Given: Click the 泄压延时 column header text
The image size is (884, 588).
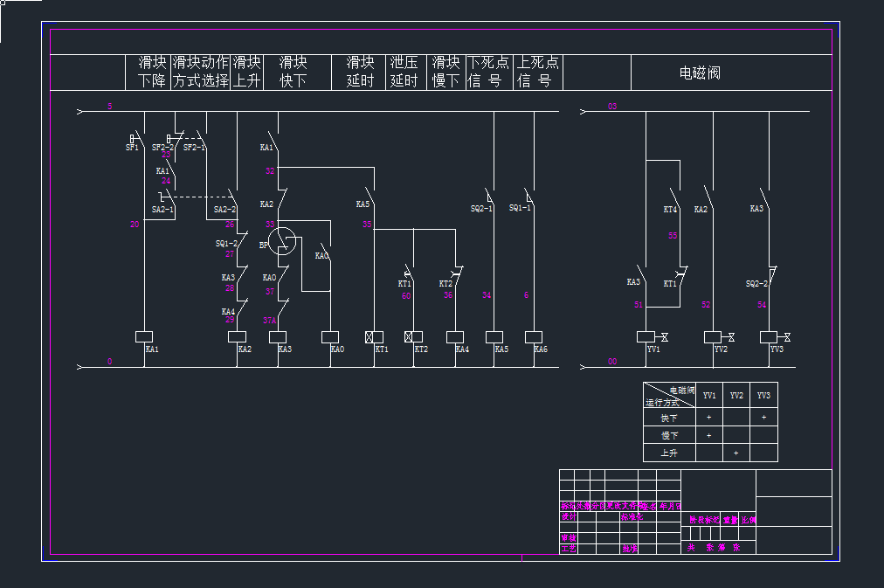Looking at the screenshot, I should point(404,72).
